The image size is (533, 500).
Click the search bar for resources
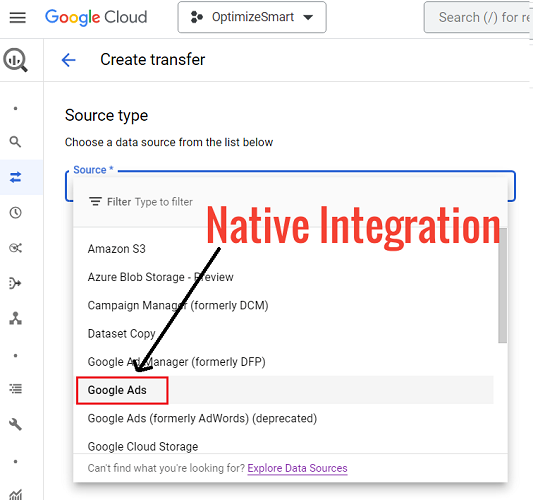point(478,17)
